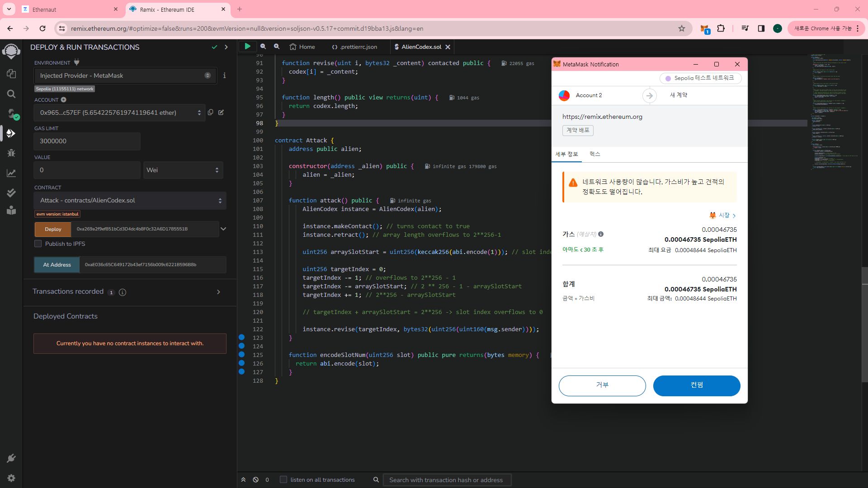The image size is (868, 488).
Task: Enable listen on all transactions
Action: [x=283, y=480]
